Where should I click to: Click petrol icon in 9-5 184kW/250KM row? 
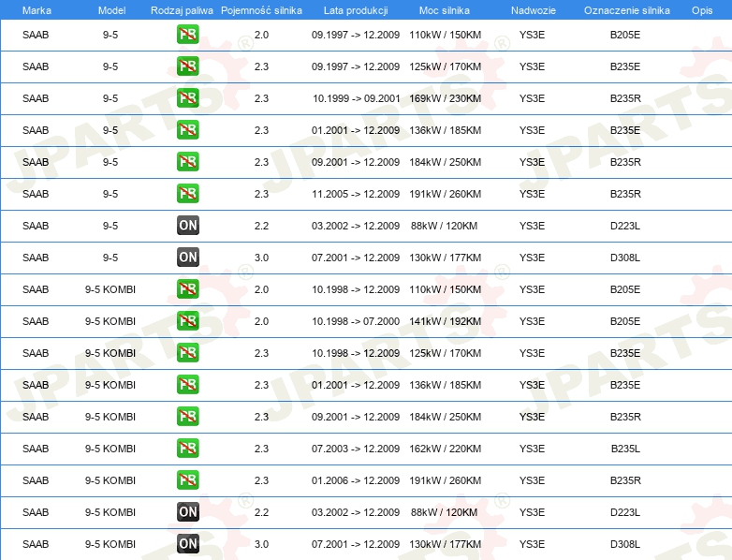tap(187, 162)
